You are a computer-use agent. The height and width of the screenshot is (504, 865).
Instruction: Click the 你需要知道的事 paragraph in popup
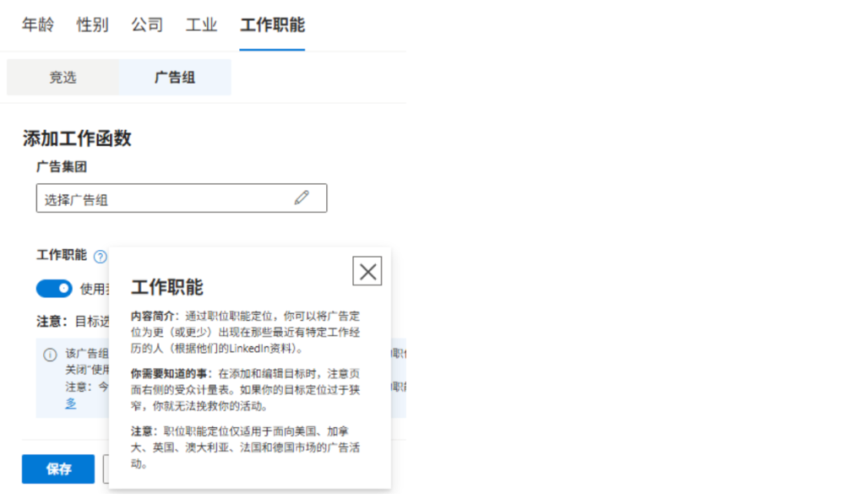[245, 388]
